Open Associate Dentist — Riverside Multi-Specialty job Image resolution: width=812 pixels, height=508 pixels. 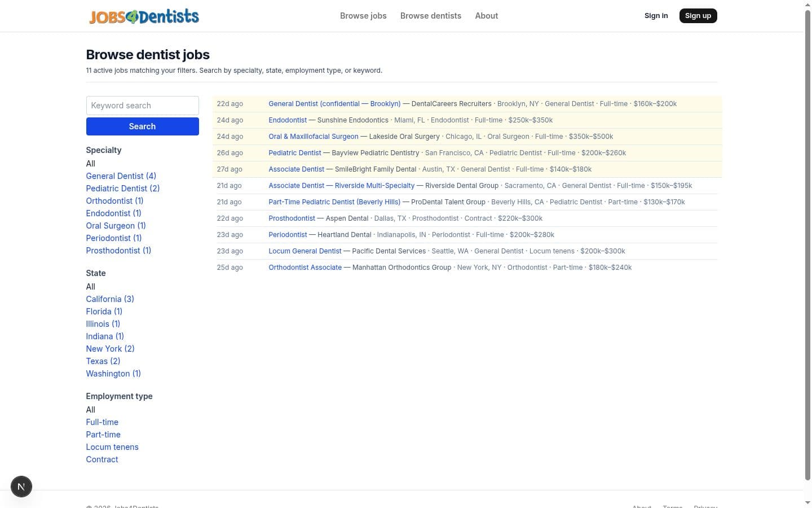(342, 186)
